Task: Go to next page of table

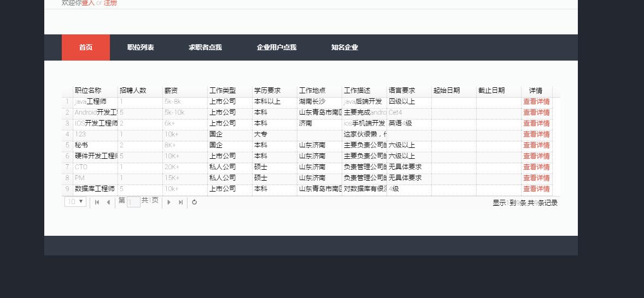Action: [168, 202]
